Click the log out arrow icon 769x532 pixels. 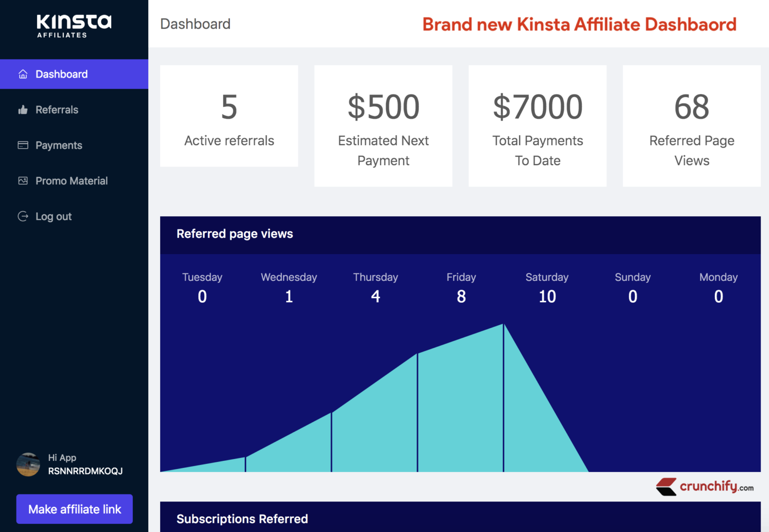pos(23,216)
